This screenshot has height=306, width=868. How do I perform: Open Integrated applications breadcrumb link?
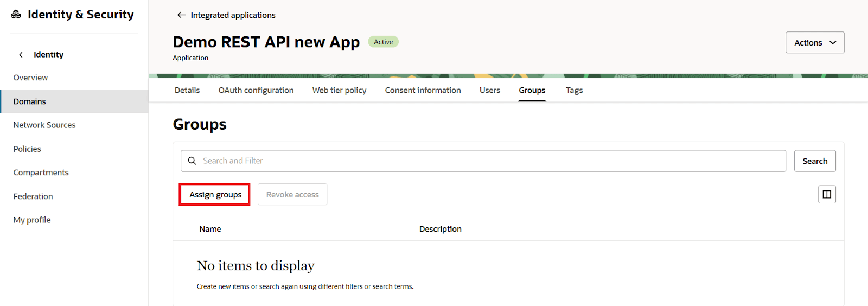coord(233,15)
